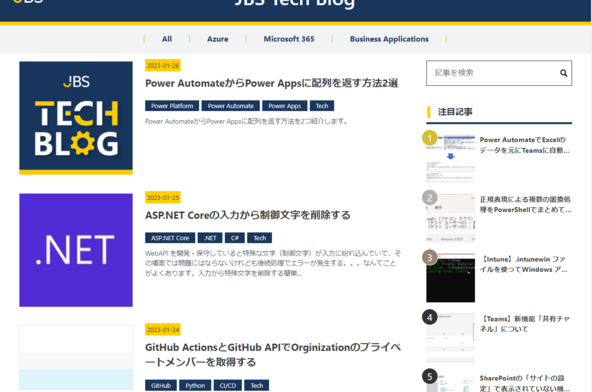The image size is (592, 392).
Task: Select the Python tag
Action: [x=195, y=386]
